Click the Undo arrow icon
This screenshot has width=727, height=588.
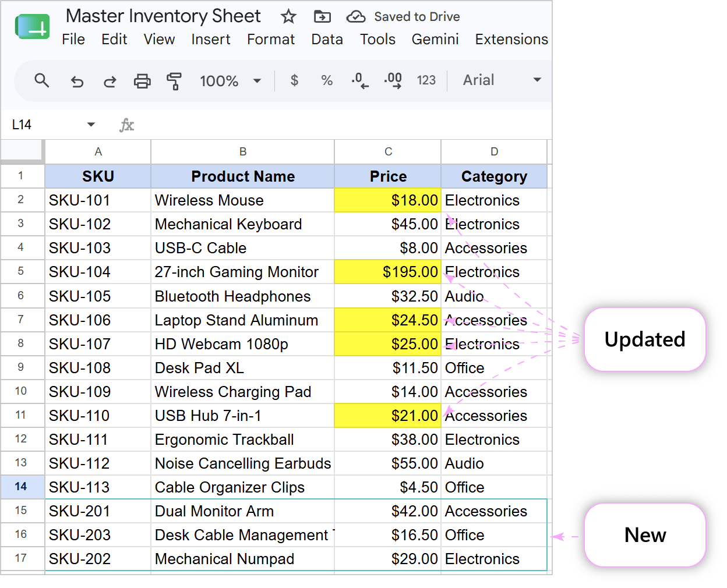click(77, 81)
